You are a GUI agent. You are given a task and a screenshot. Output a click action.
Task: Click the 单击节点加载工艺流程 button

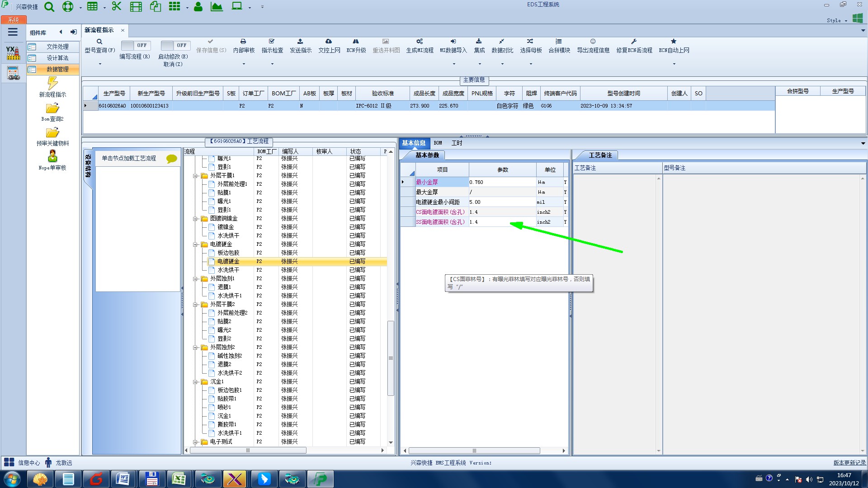(x=129, y=159)
